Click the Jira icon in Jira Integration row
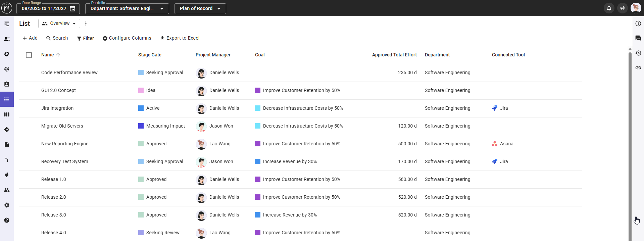The image size is (644, 241). coord(495,108)
